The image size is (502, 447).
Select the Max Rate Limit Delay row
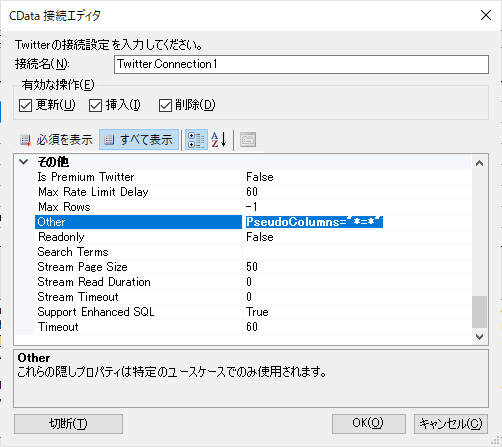[138, 192]
